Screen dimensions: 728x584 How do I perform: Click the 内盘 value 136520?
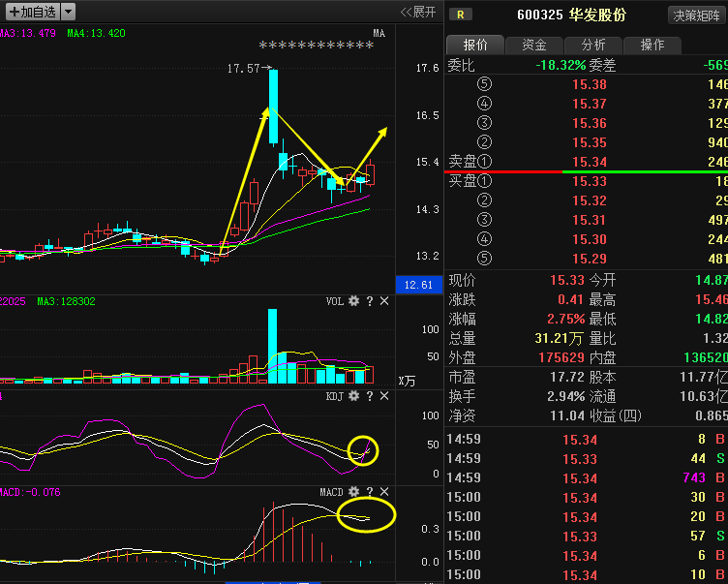[x=705, y=357]
